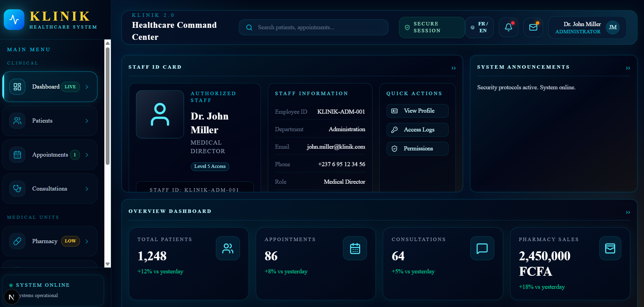Click the Secure Session badge

(x=432, y=27)
